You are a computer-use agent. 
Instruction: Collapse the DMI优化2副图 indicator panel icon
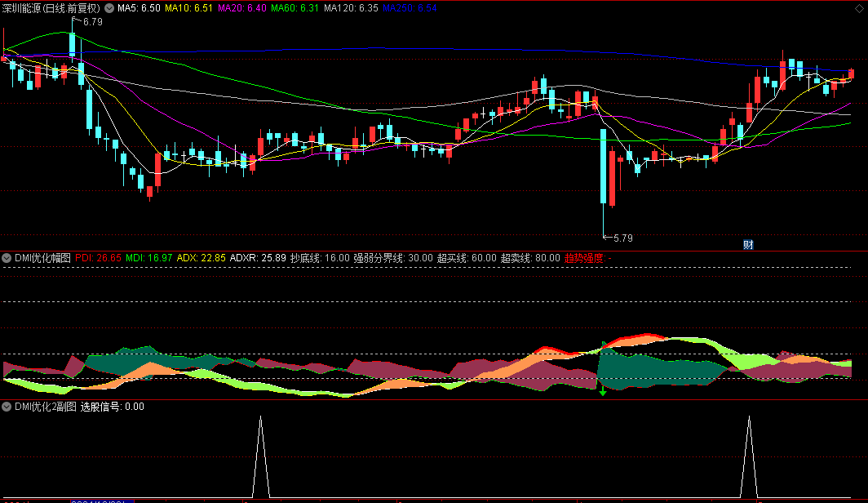7,407
